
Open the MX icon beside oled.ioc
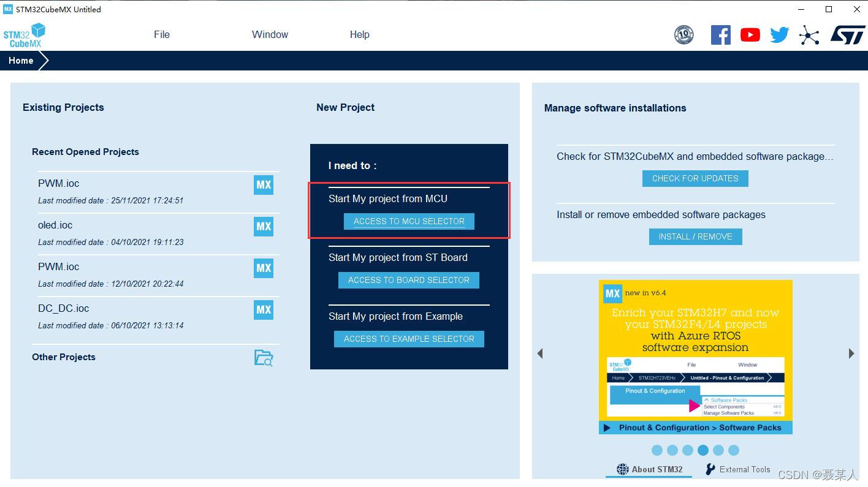tap(264, 227)
